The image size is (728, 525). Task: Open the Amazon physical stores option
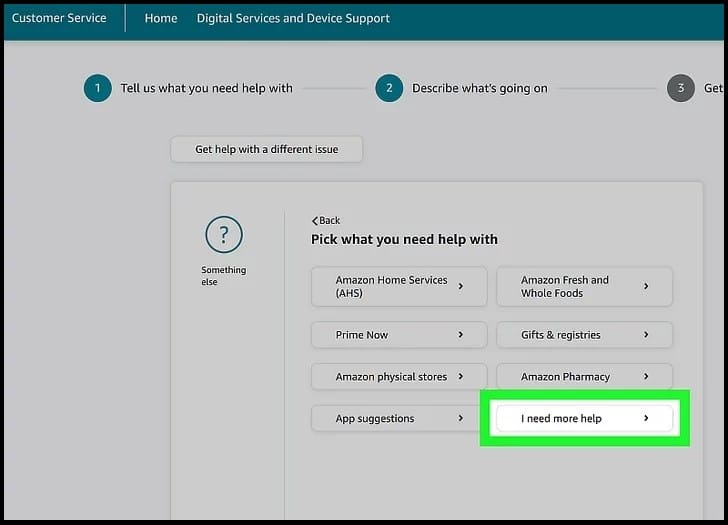click(x=399, y=376)
